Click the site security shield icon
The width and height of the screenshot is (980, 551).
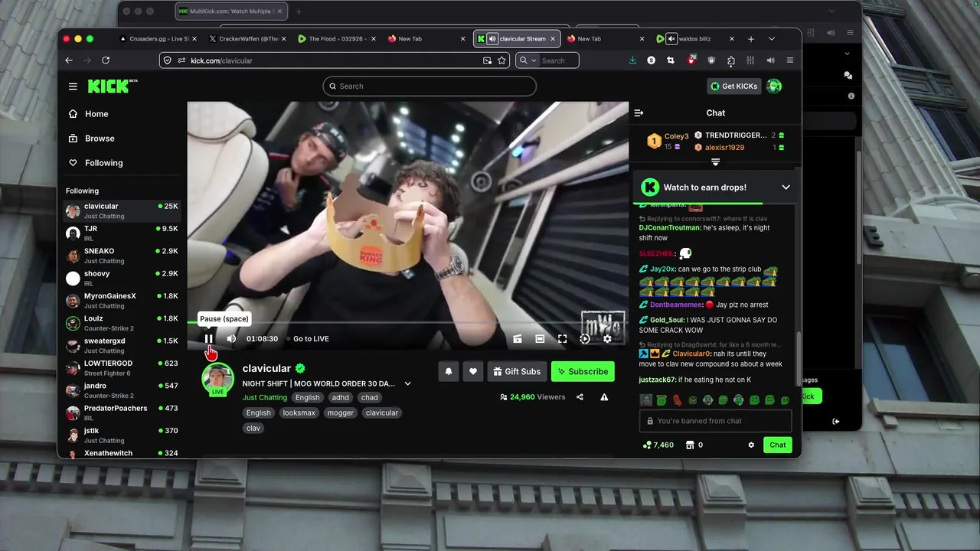coord(167,60)
